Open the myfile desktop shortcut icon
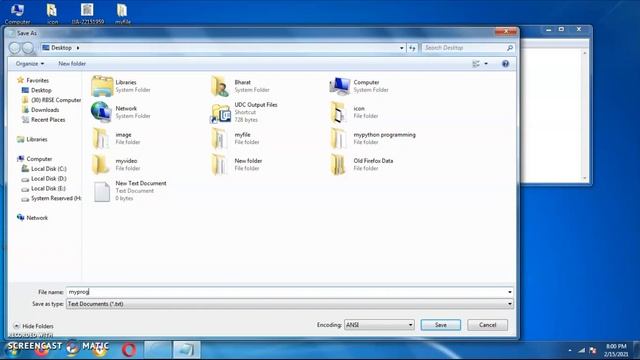The height and width of the screenshot is (360, 640). click(x=122, y=13)
